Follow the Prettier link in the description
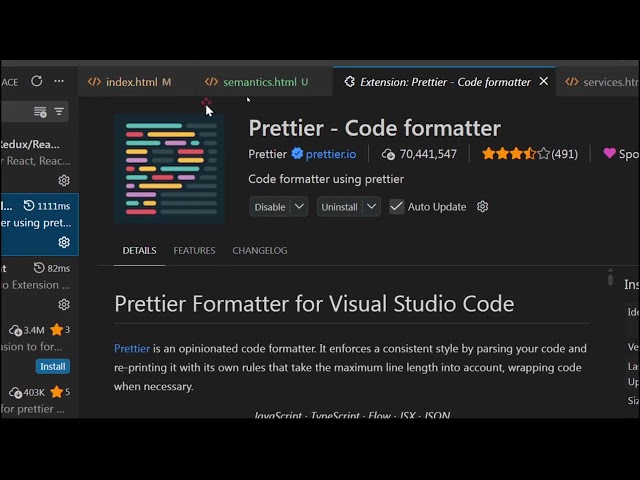Screen dimensions: 640x480 coord(132,348)
